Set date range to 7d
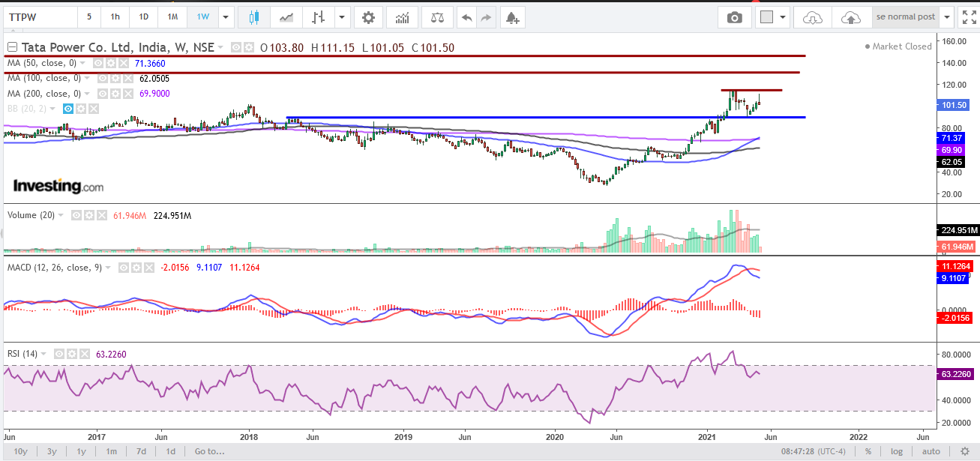 click(141, 451)
